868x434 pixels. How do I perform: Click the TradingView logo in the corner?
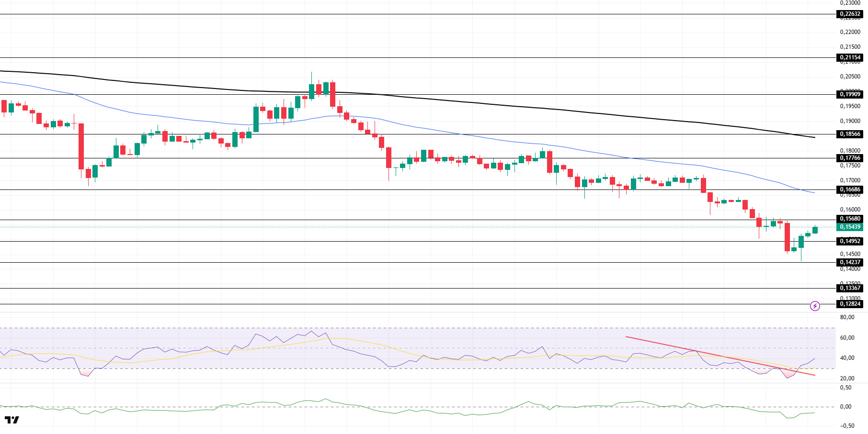[12, 420]
